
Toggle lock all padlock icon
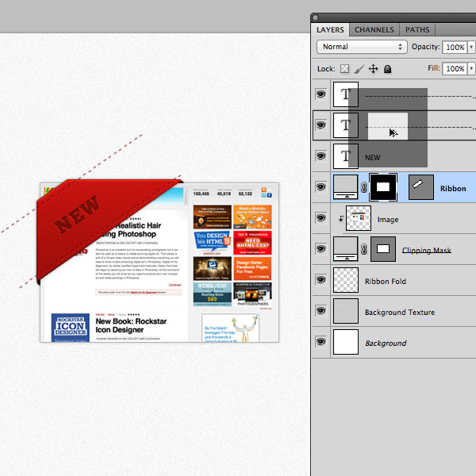(x=387, y=69)
